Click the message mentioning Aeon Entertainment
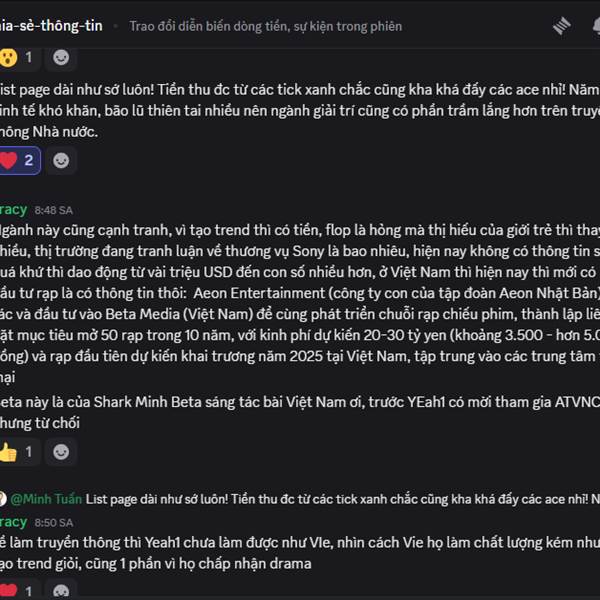 pos(300,293)
